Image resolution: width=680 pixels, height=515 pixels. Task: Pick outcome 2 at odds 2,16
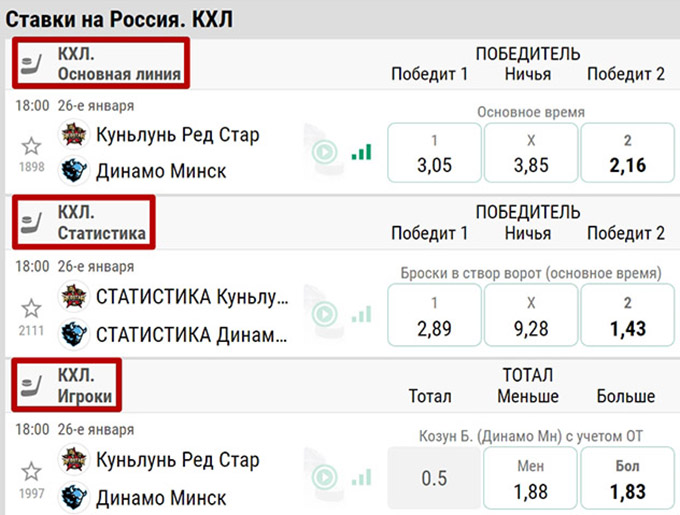tap(628, 153)
